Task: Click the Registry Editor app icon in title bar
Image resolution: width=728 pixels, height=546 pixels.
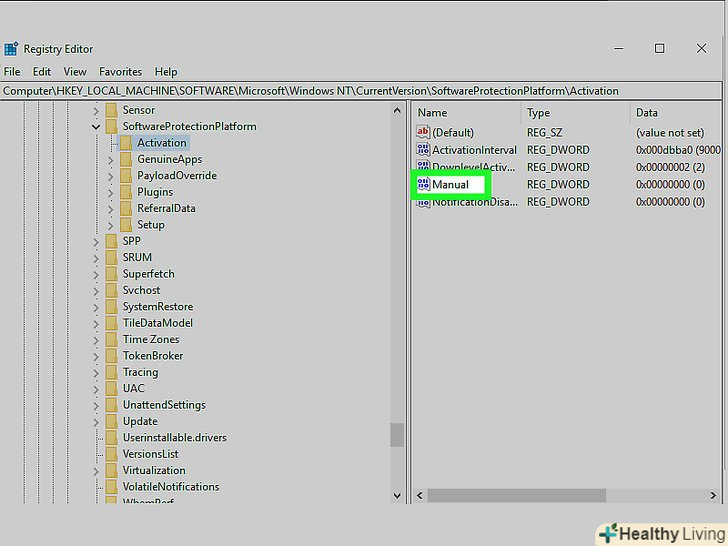Action: pos(11,49)
